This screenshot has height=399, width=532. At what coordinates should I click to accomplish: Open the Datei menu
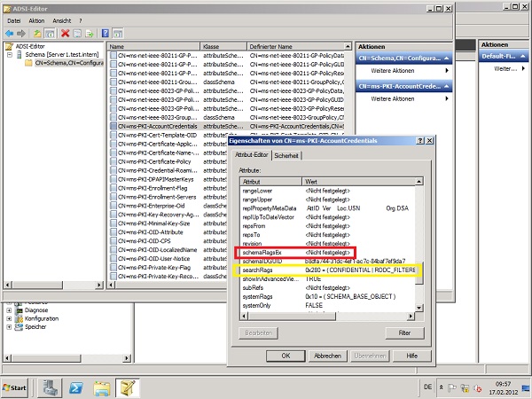(x=14, y=20)
